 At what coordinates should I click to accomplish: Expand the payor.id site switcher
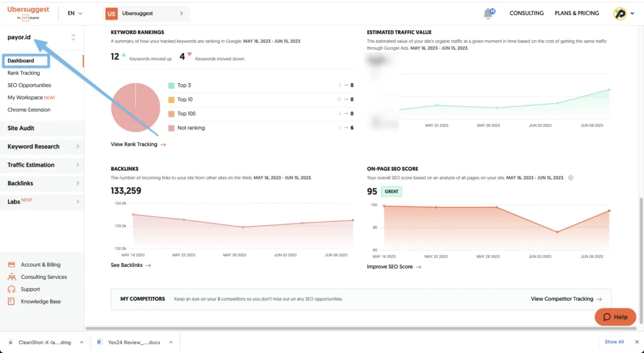click(x=73, y=37)
